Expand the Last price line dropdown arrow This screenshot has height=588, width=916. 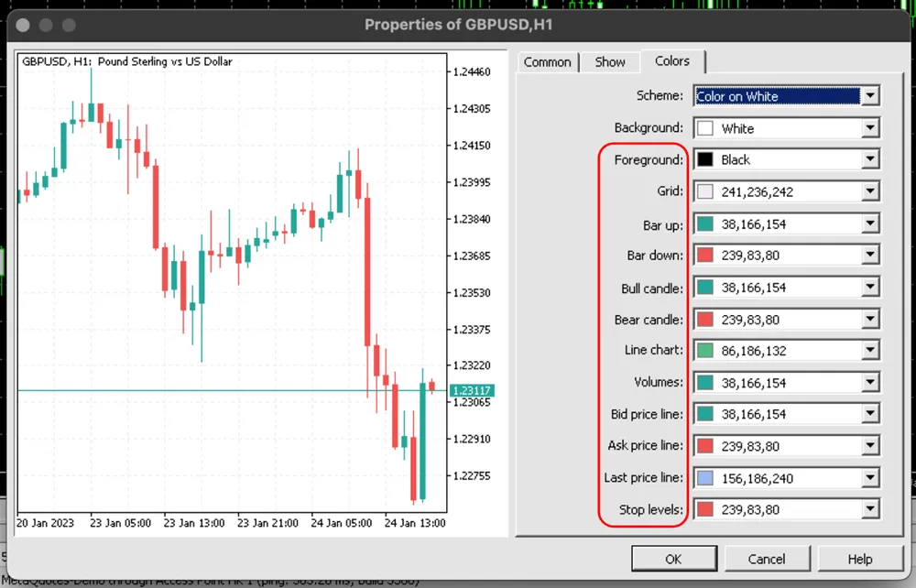click(x=870, y=478)
